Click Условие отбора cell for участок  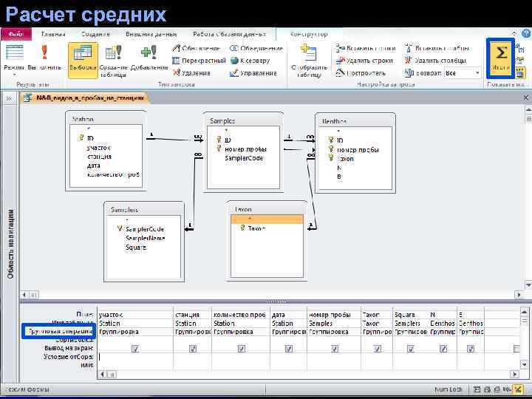tap(135, 357)
